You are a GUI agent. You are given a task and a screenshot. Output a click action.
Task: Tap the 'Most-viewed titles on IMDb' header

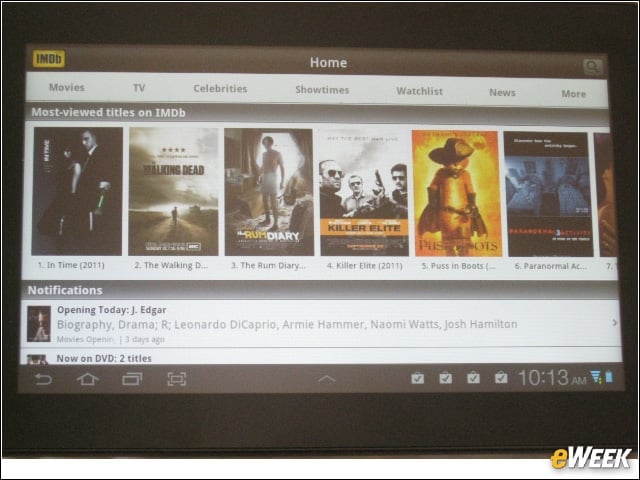(109, 112)
